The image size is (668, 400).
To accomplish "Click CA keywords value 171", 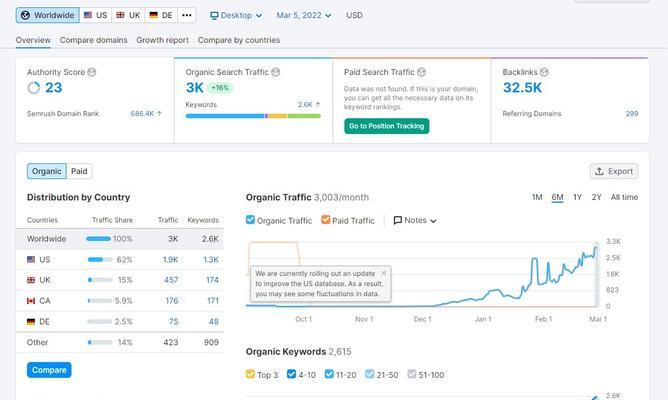I will (x=213, y=301).
